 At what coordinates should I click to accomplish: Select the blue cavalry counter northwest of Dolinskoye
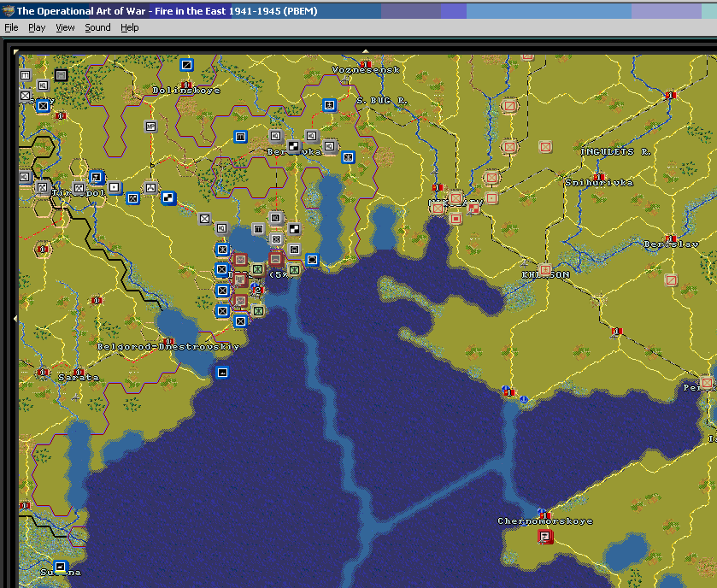[x=186, y=65]
